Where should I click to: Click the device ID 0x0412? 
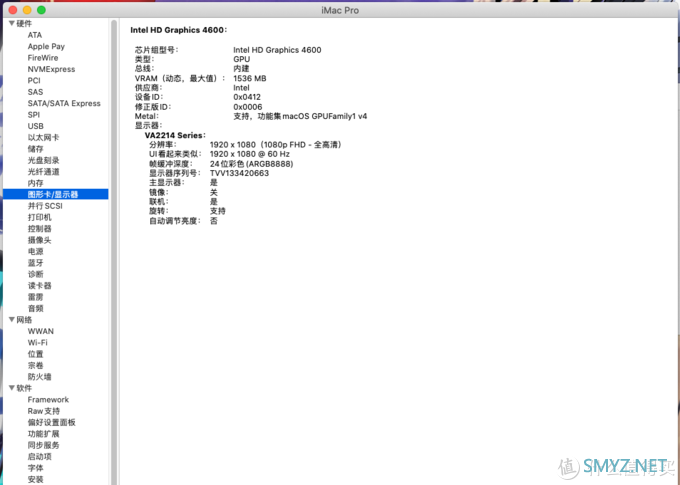click(x=247, y=97)
